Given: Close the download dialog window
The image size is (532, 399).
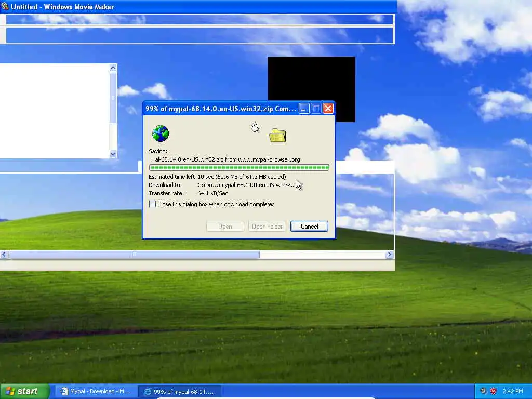Looking at the screenshot, I should pos(328,109).
